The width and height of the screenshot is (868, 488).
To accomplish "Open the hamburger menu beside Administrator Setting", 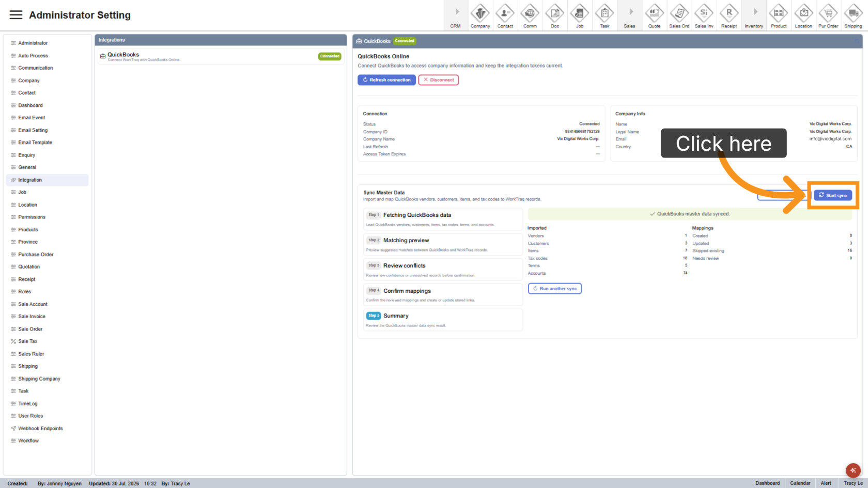I will (x=16, y=15).
